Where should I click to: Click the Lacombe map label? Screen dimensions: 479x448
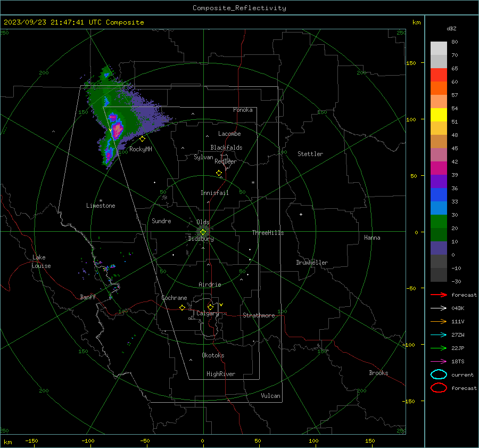click(x=229, y=134)
